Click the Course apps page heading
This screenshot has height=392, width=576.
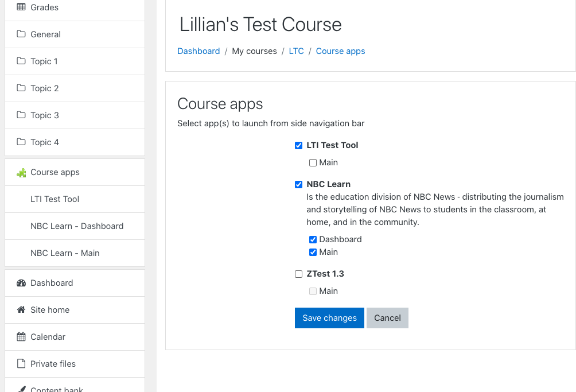(220, 104)
